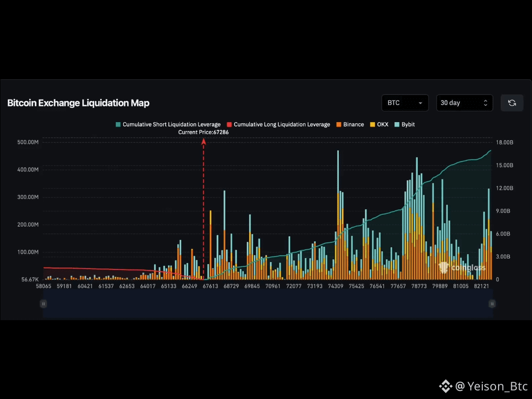Toggle Bybit series in legend
This screenshot has width=532, height=399.
(404, 125)
